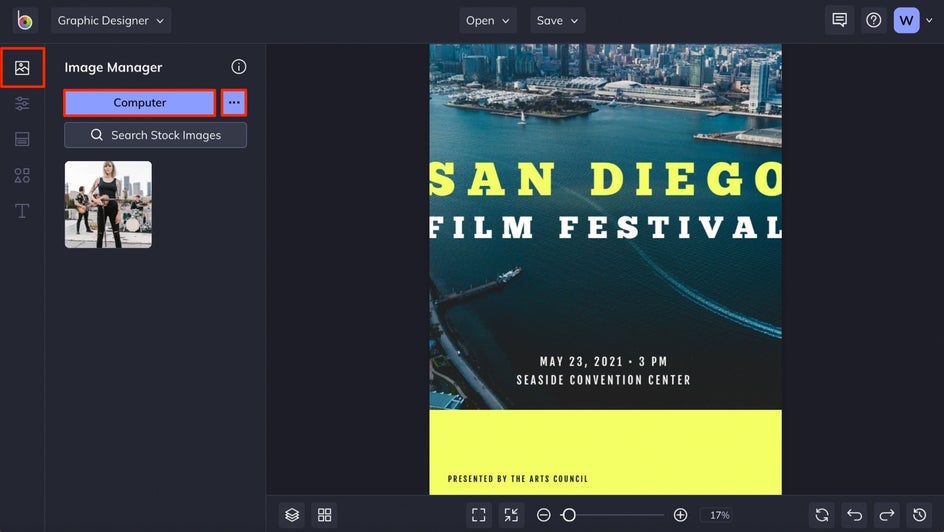The width and height of the screenshot is (944, 532).
Task: Expand the Open dropdown menu
Action: (487, 20)
